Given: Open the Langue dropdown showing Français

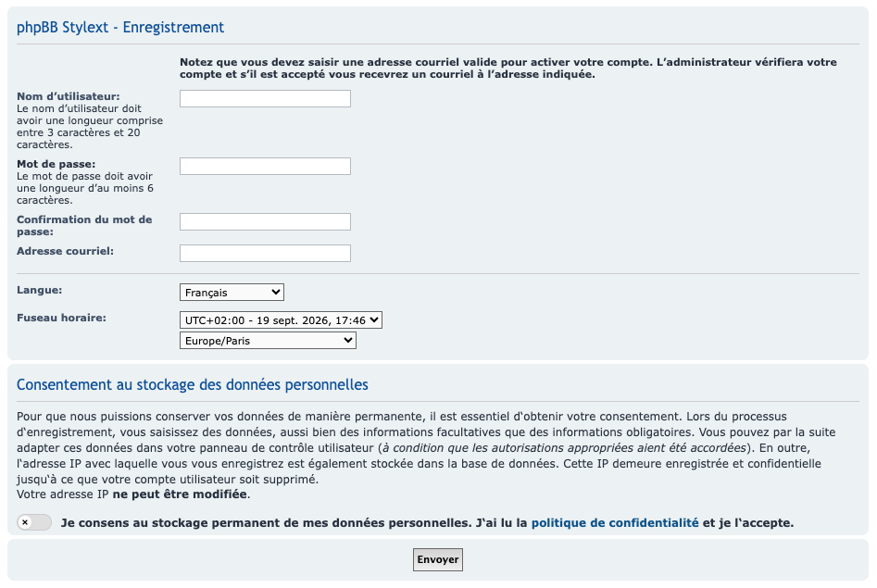Looking at the screenshot, I should pyautogui.click(x=232, y=292).
